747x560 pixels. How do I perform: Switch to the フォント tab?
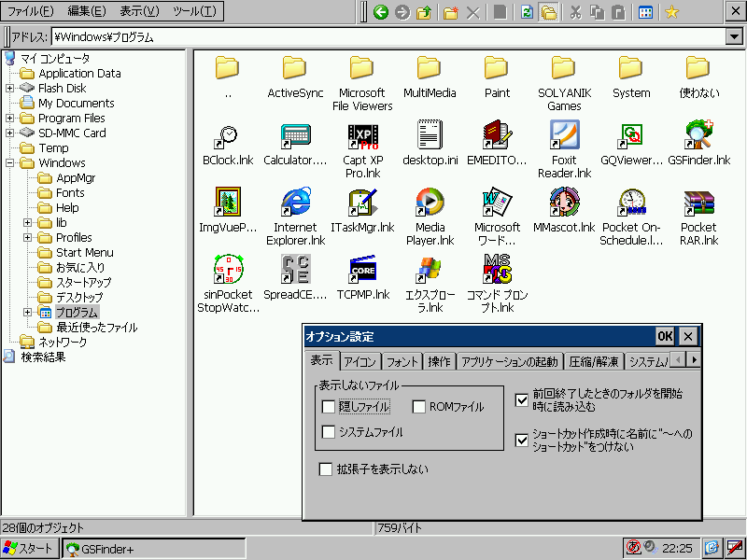click(x=402, y=361)
